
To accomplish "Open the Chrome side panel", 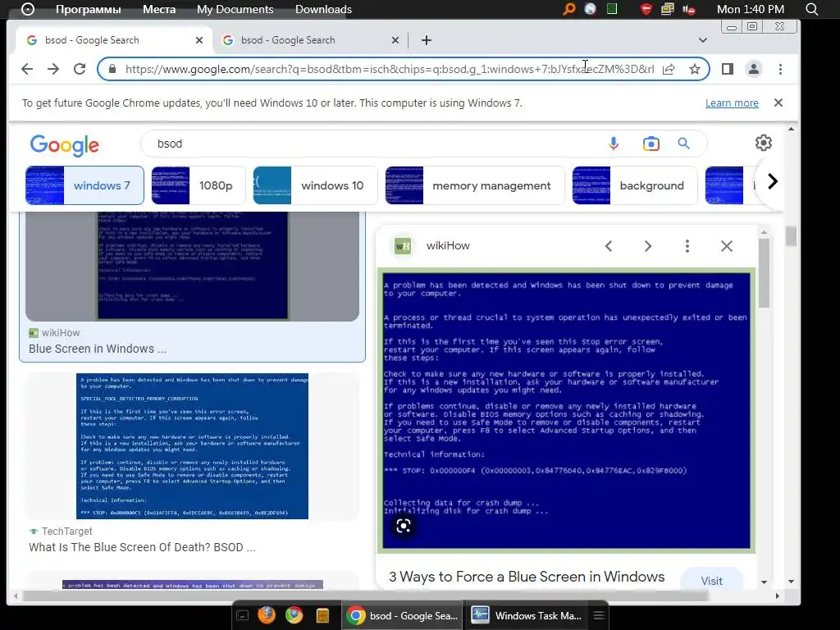I will point(727,69).
